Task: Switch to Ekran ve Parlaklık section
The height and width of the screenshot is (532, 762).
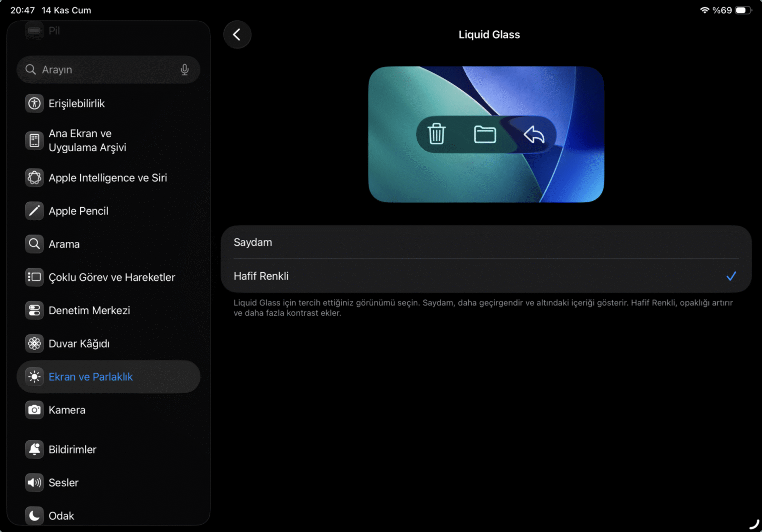Action: (x=91, y=377)
